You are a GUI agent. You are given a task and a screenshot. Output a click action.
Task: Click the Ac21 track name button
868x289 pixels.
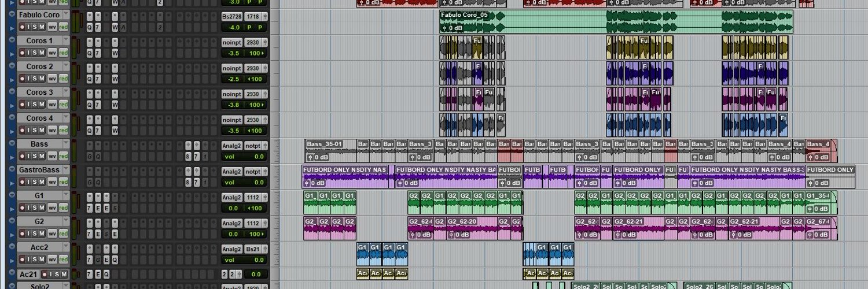[x=28, y=275]
